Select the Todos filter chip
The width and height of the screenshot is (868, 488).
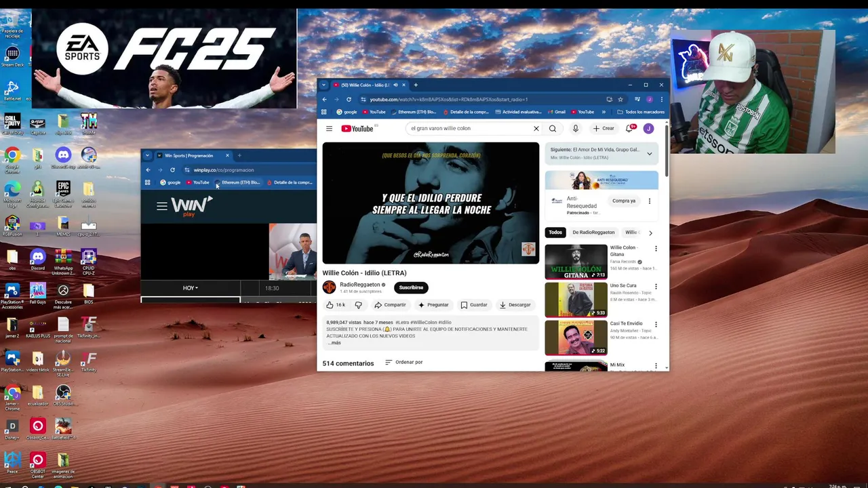pyautogui.click(x=555, y=232)
